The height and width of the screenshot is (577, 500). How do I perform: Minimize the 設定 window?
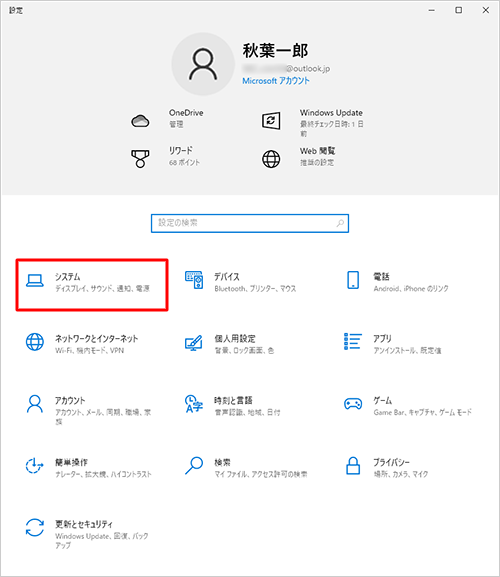pyautogui.click(x=432, y=10)
